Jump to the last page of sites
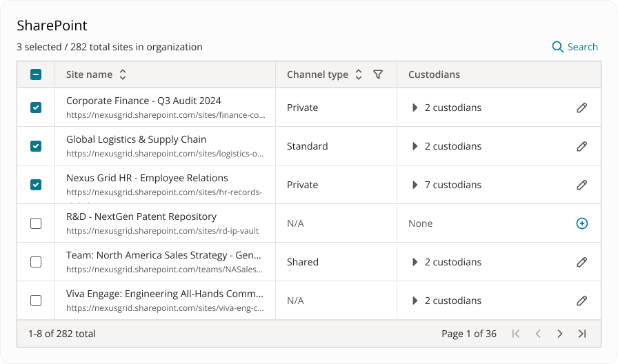Image resolution: width=618 pixels, height=364 pixels. pyautogui.click(x=581, y=334)
